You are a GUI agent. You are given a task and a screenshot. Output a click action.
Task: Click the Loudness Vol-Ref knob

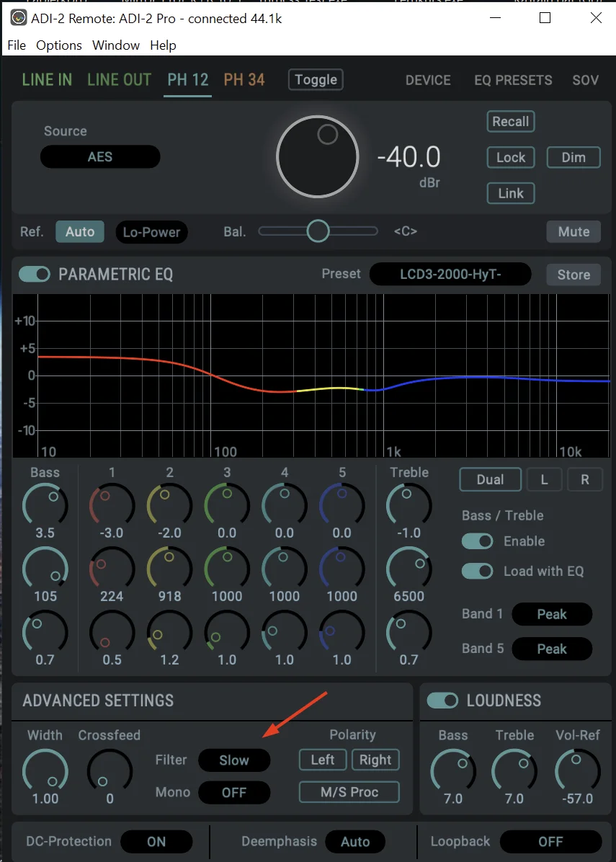(x=577, y=770)
